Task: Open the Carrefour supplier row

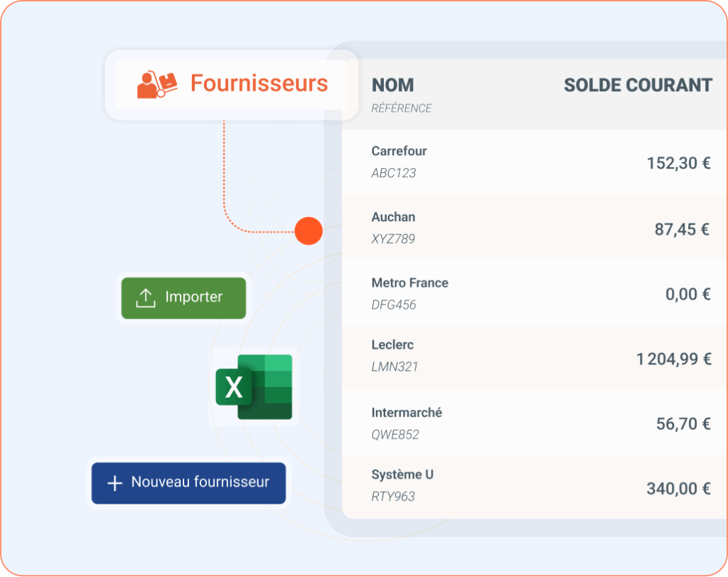Action: pyautogui.click(x=535, y=162)
